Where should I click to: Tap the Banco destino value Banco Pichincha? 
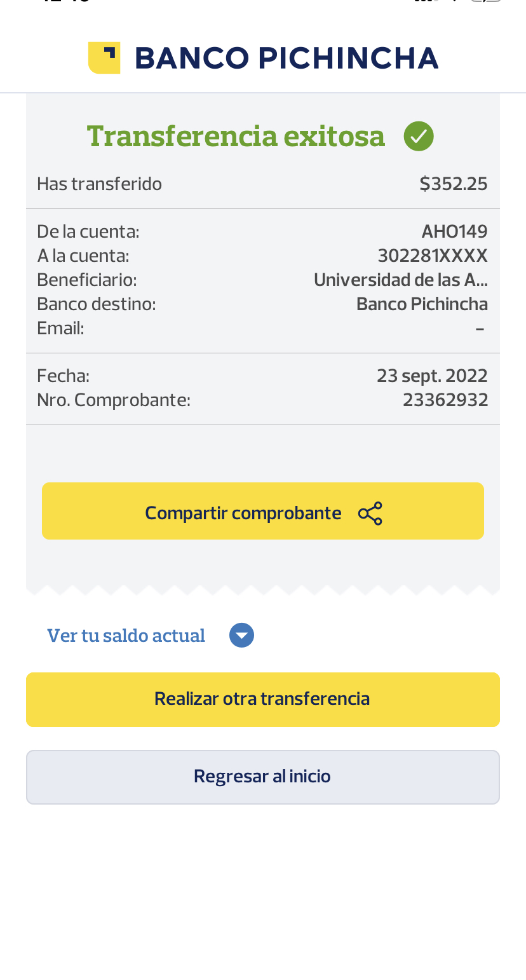pos(422,304)
